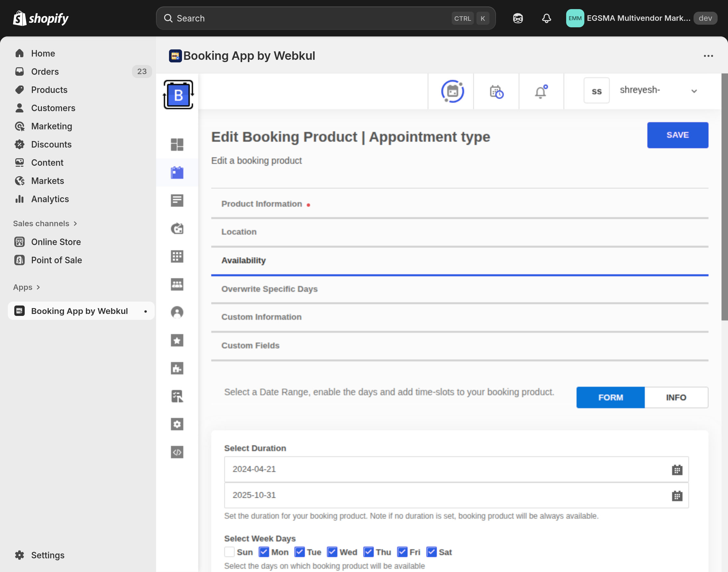Click the customers group icon in sidebar
Viewport: 728px width, 572px height.
coord(177,284)
